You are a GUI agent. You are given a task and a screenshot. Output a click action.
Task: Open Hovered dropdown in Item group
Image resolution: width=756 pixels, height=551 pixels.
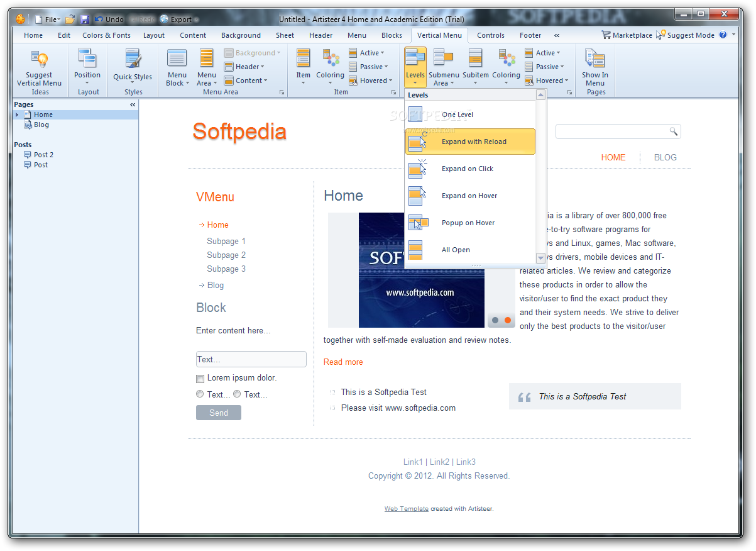371,81
